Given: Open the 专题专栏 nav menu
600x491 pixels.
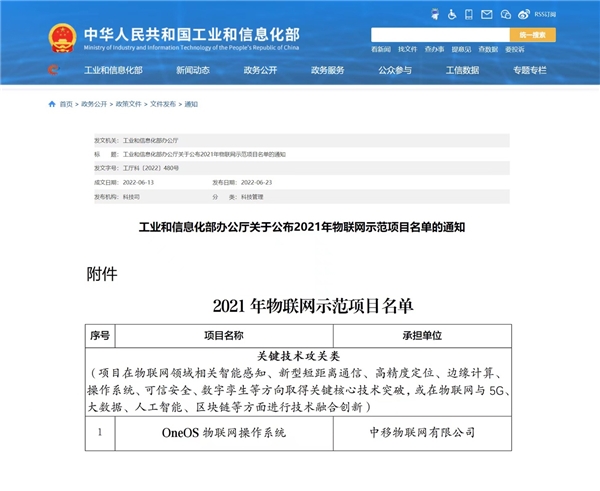Looking at the screenshot, I should pos(530,70).
